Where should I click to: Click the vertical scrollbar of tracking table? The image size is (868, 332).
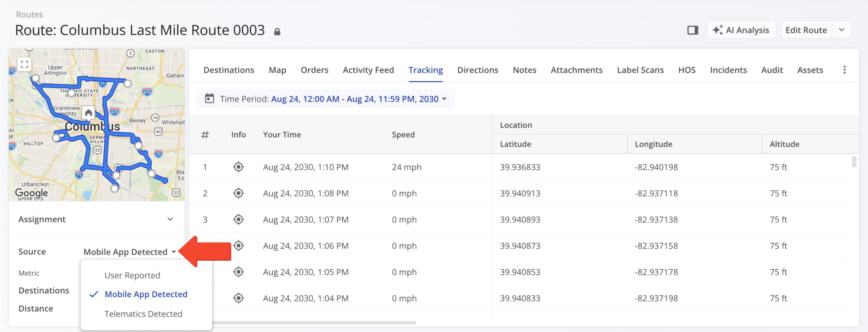click(854, 162)
